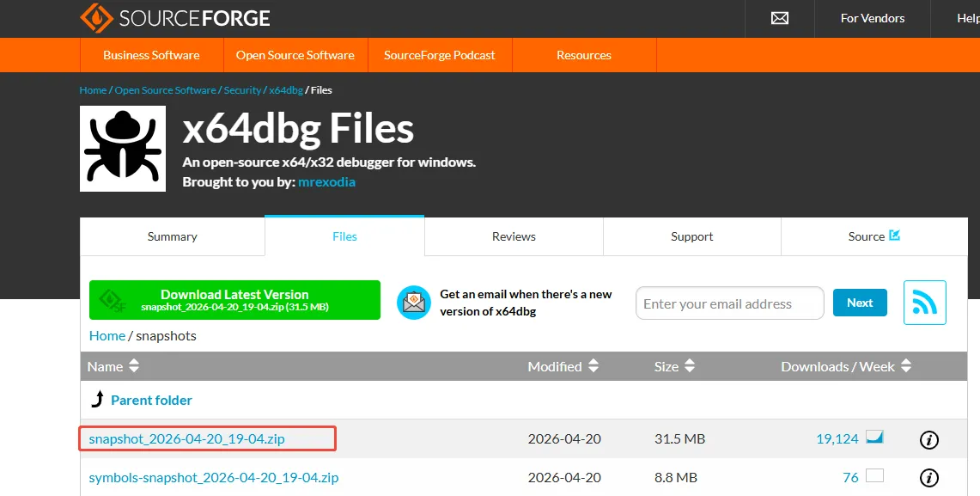Click download stats chart icon for symbols-snapshot
Screen dimensions: 980x496
[874, 475]
